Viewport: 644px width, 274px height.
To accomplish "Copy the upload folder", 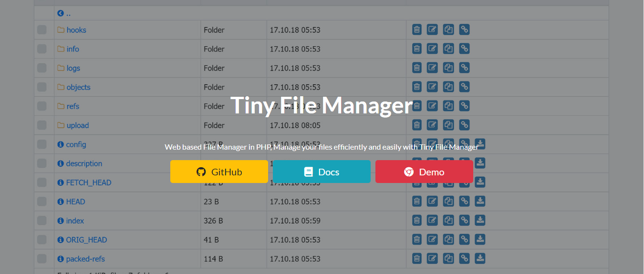I will (448, 125).
